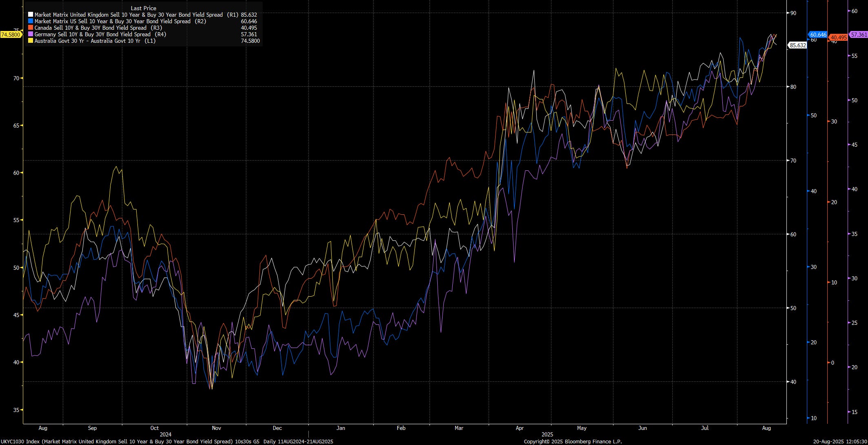The image size is (868, 445).
Task: Toggle the Australia Govt 30Yr-10Yr line
Action: coord(95,41)
